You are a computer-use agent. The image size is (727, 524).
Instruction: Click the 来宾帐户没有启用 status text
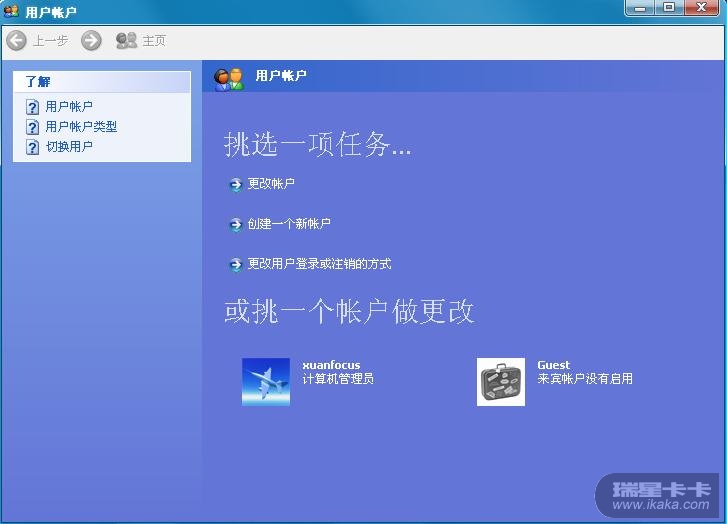tap(585, 379)
